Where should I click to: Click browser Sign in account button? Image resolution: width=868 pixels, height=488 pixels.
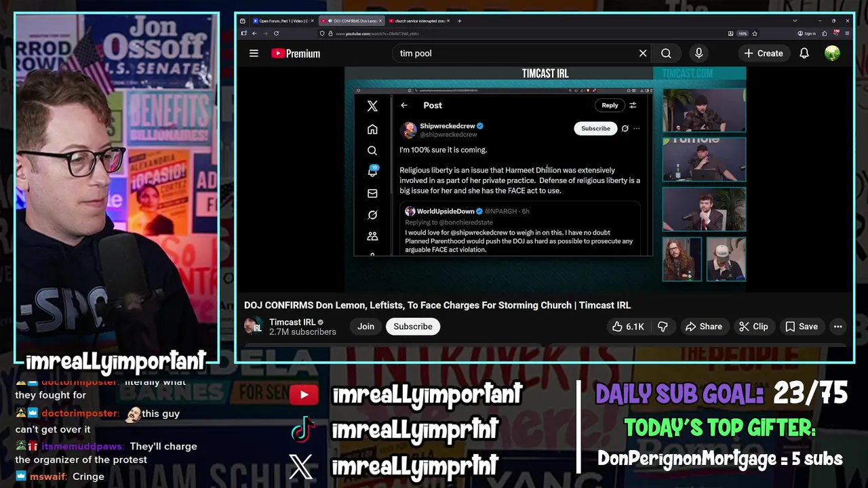(x=807, y=33)
